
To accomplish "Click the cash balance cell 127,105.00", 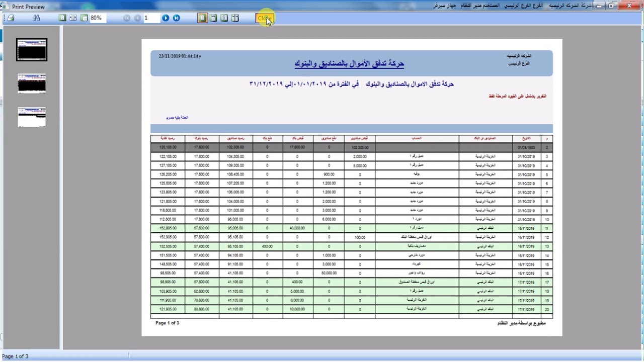I will tap(168, 165).
